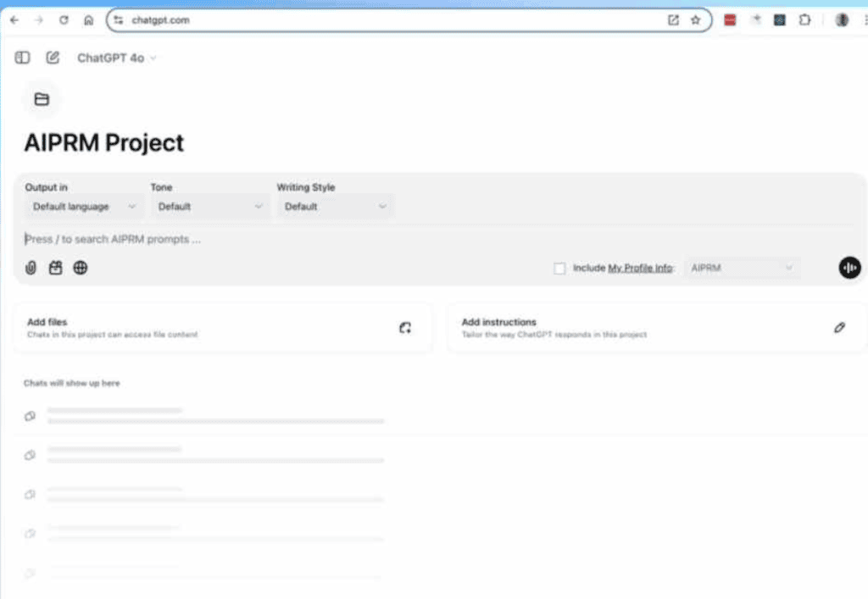Reload the chatgpt.com page

tap(64, 20)
